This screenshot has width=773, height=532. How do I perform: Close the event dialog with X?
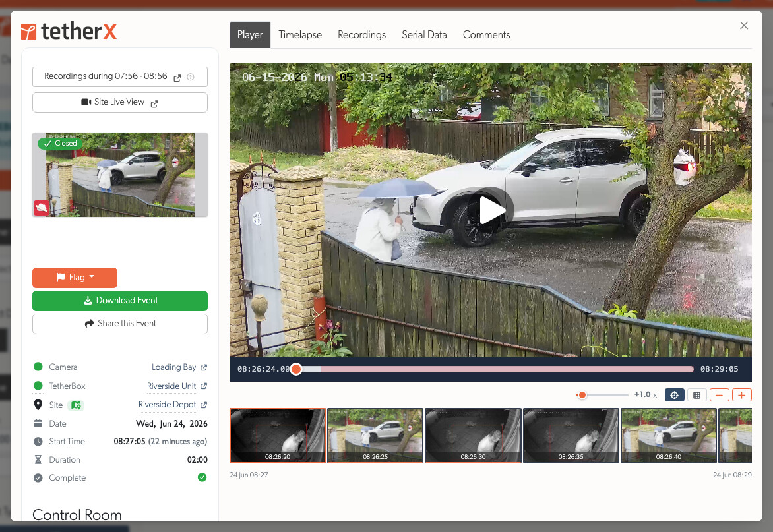point(744,26)
